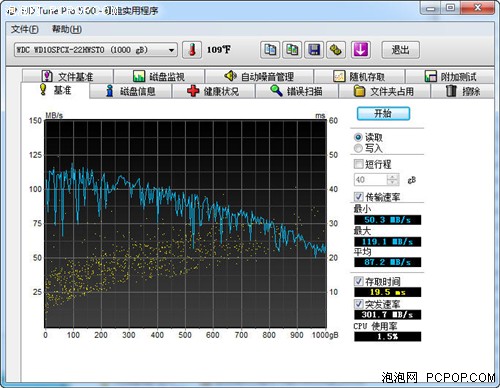Select the 基准 benchmark tab
Screen dimensions: 500x388
(x=55, y=90)
